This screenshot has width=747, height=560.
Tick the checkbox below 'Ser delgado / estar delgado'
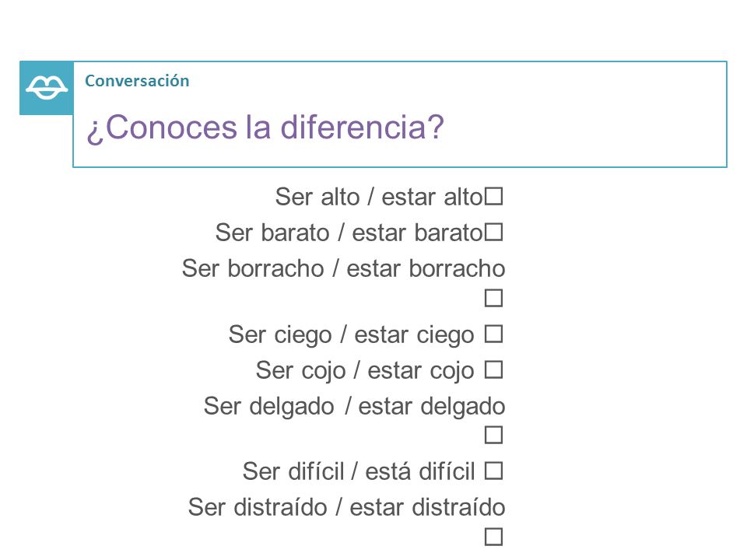(x=493, y=435)
